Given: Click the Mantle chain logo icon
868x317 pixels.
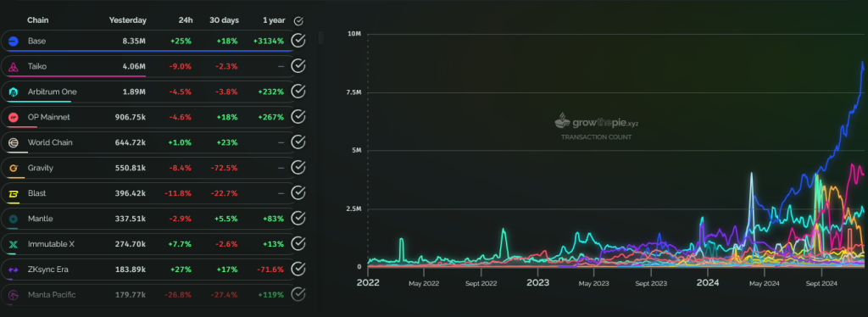Looking at the screenshot, I should (14, 219).
